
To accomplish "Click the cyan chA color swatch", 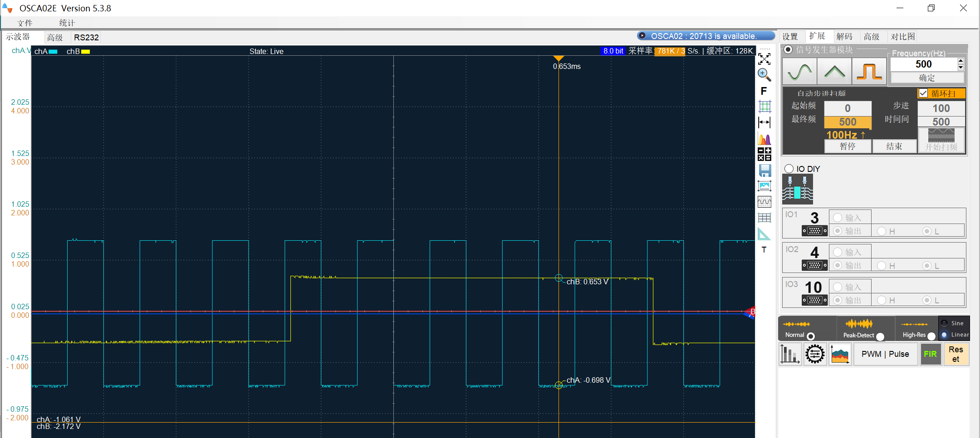I will coord(53,52).
